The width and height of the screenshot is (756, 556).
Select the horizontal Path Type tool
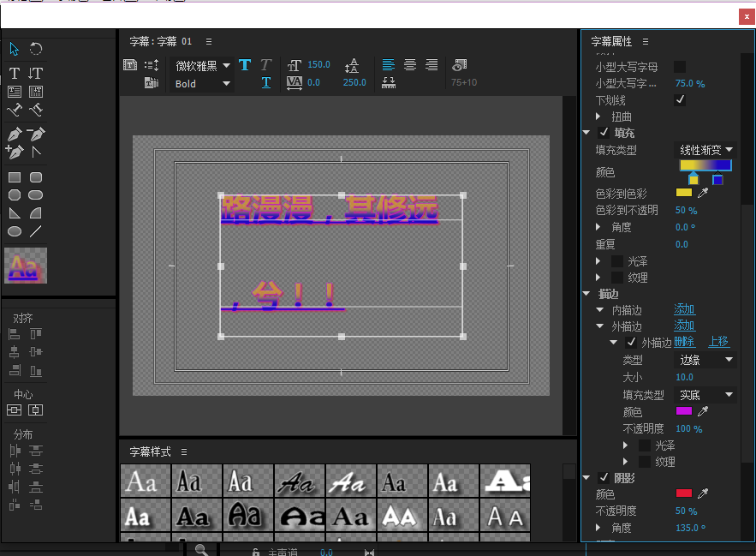(x=15, y=110)
